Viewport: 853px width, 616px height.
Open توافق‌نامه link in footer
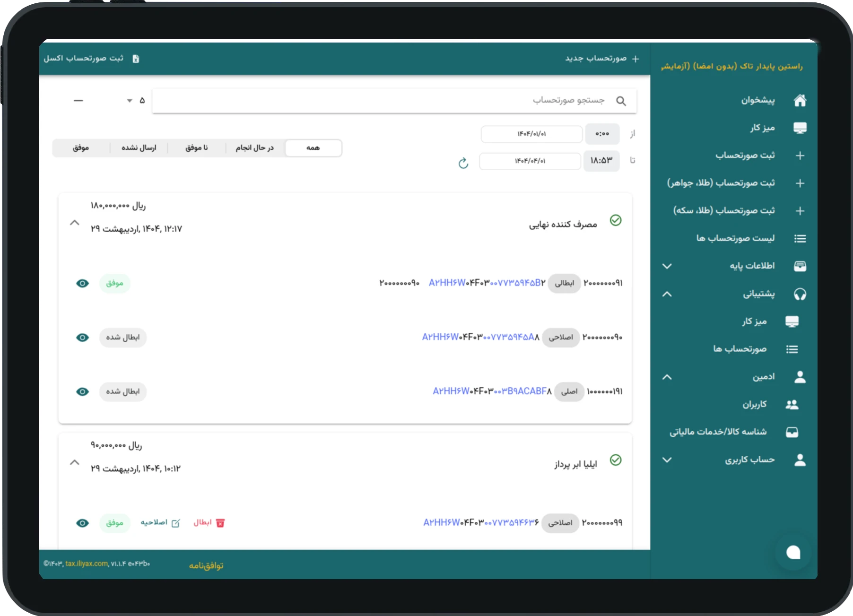pyautogui.click(x=206, y=565)
